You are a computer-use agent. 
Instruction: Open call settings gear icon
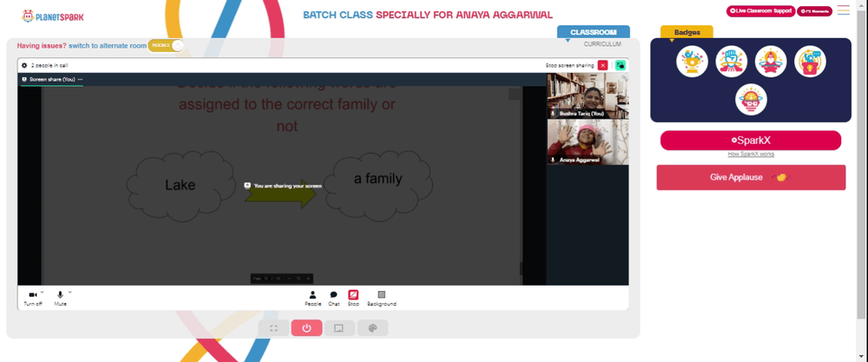coord(24,65)
